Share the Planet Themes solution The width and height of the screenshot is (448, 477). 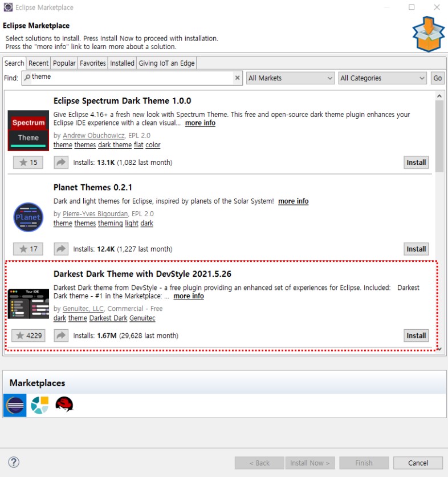61,249
